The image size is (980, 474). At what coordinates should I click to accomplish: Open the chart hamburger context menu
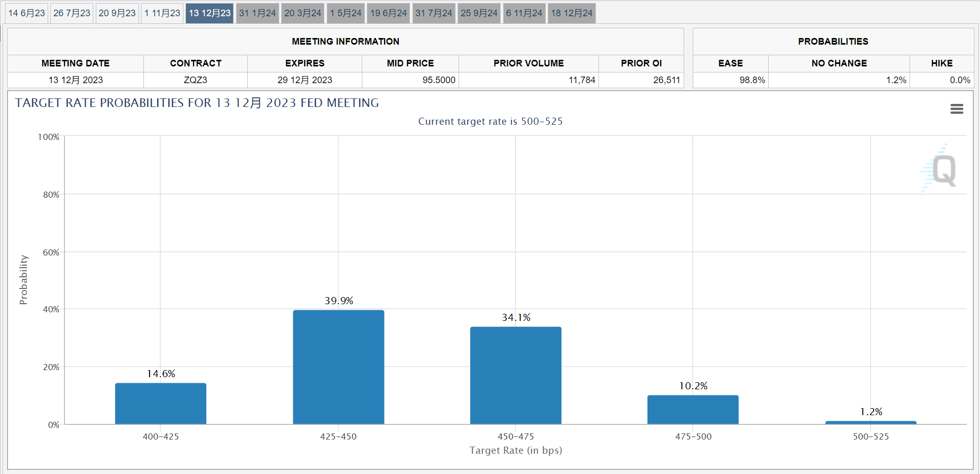pos(956,109)
